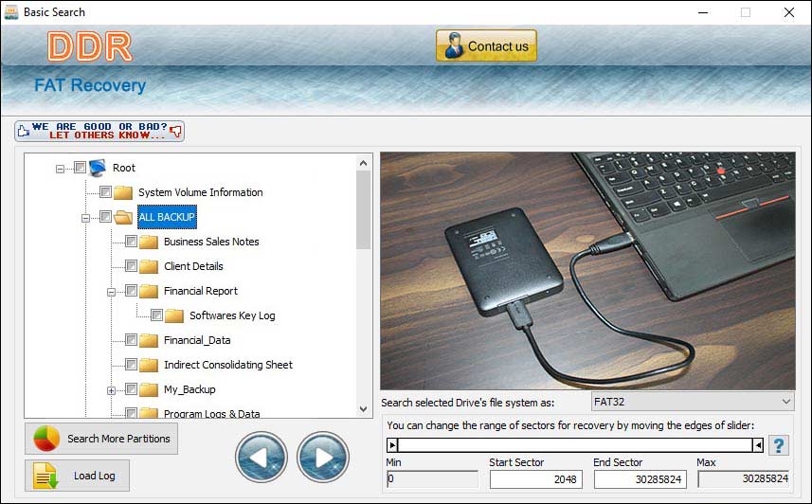
Task: Open the FAT32 file system dropdown
Action: pos(693,402)
